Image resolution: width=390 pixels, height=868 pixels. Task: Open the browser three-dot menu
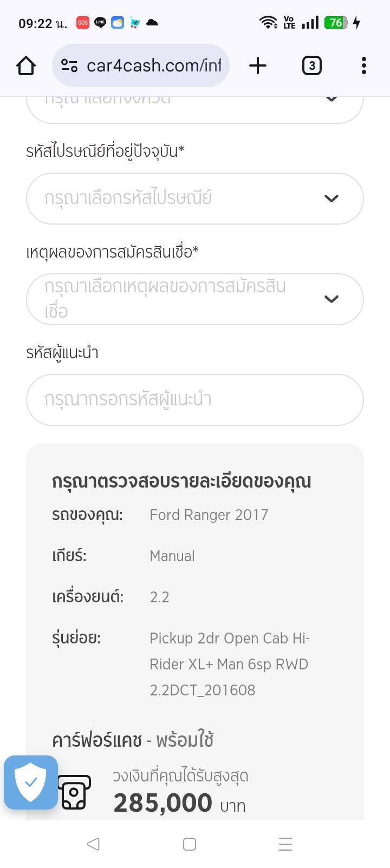363,66
